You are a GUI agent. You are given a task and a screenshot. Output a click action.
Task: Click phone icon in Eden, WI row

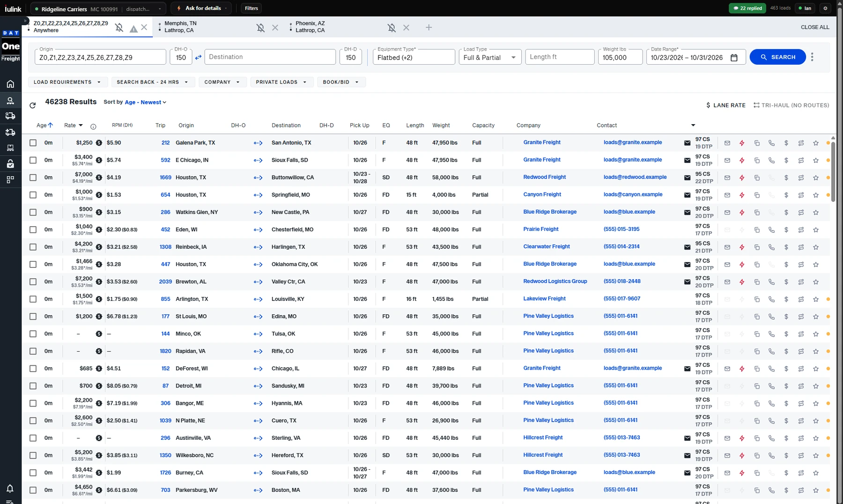pos(771,230)
